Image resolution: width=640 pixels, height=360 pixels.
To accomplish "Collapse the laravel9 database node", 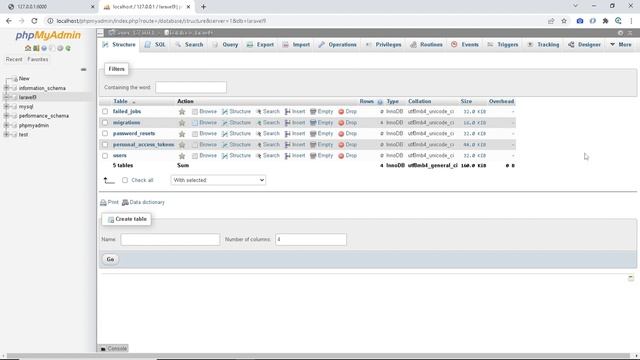I will [6, 97].
